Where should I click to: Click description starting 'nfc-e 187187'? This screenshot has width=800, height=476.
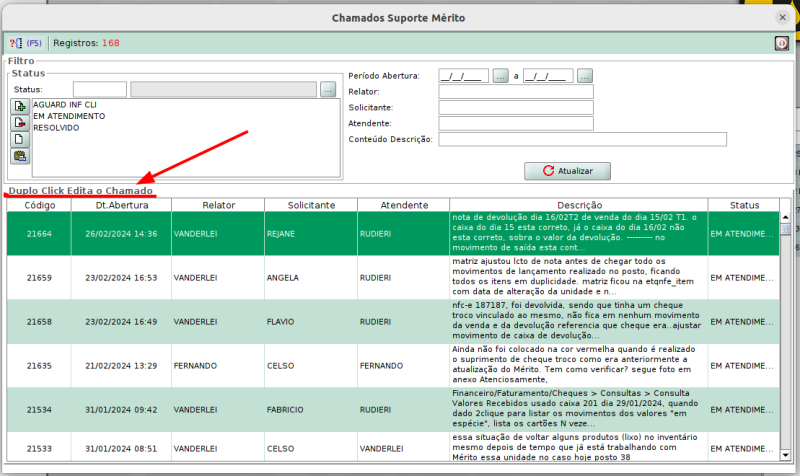click(579, 321)
